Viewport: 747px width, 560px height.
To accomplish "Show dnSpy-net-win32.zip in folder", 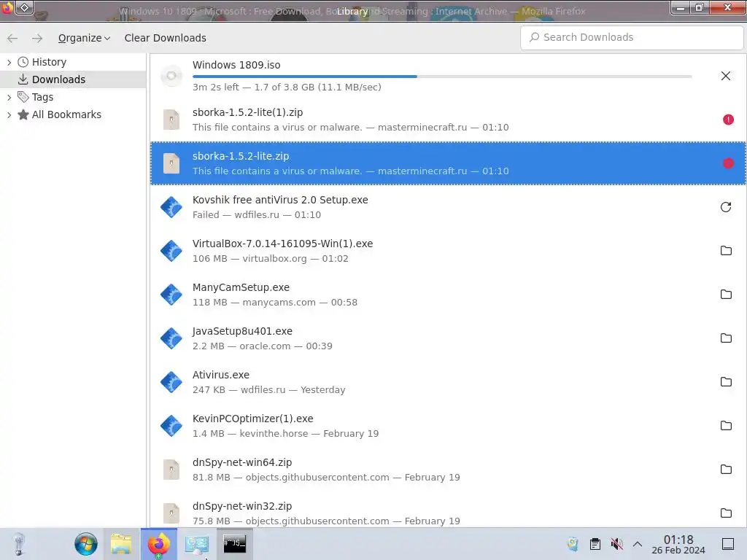I will [726, 513].
